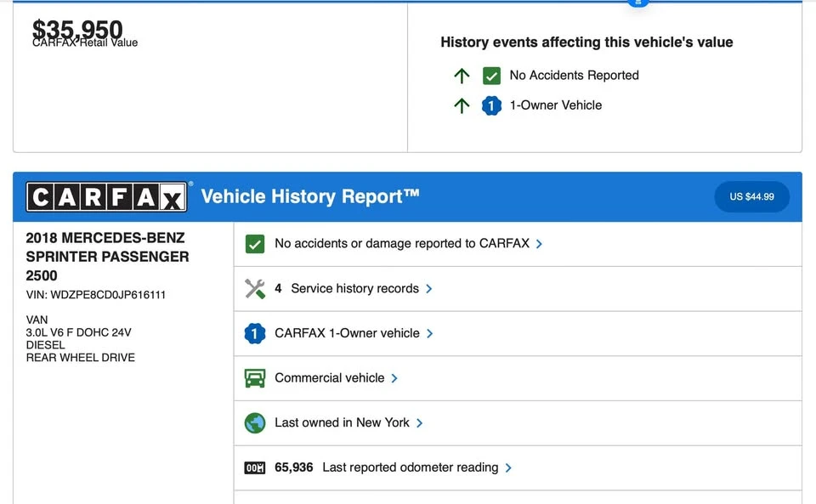Image resolution: width=816 pixels, height=504 pixels.
Task: Click the blue slider handle at page top
Action: [x=638, y=3]
